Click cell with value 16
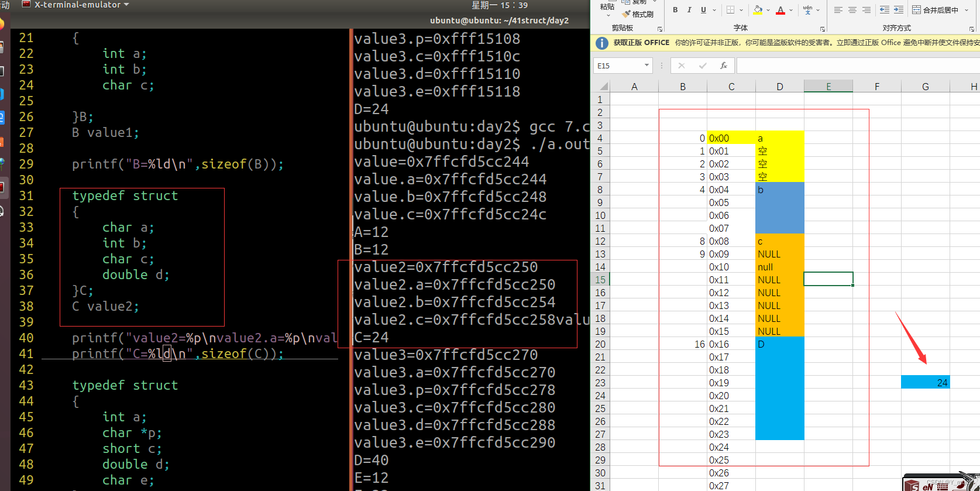Viewport: 980px width, 491px height. [683, 344]
